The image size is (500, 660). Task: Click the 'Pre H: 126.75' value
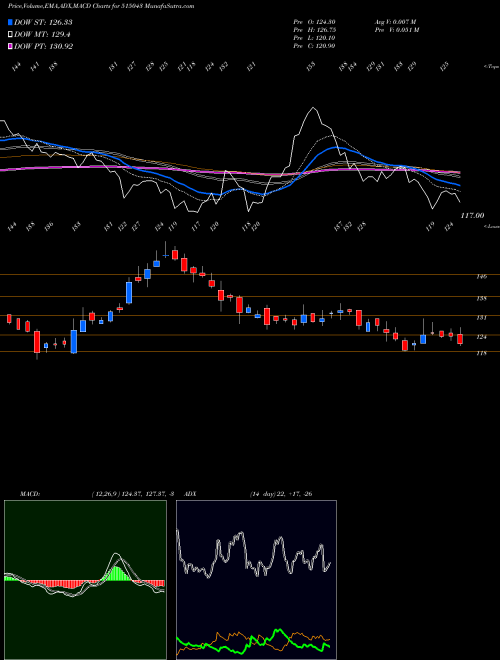point(314,30)
